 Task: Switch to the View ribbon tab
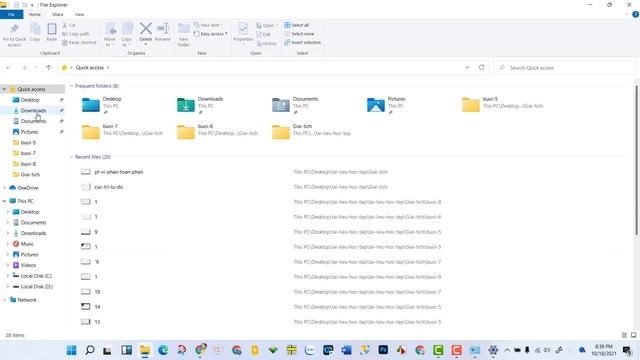click(79, 14)
